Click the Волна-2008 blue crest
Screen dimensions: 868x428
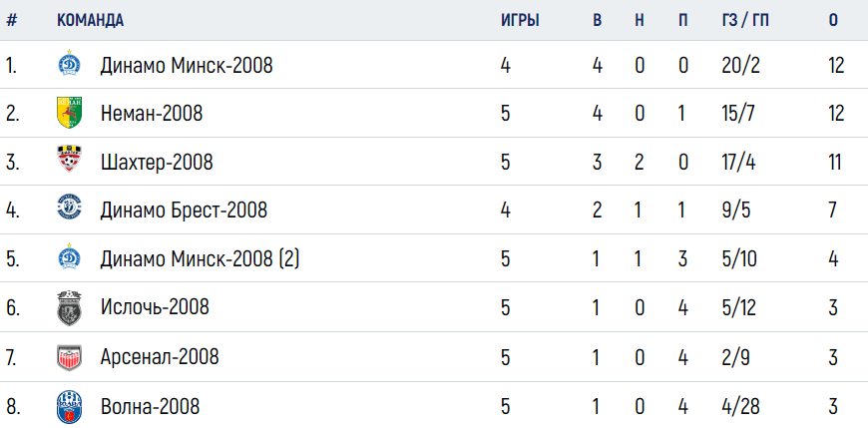(69, 406)
